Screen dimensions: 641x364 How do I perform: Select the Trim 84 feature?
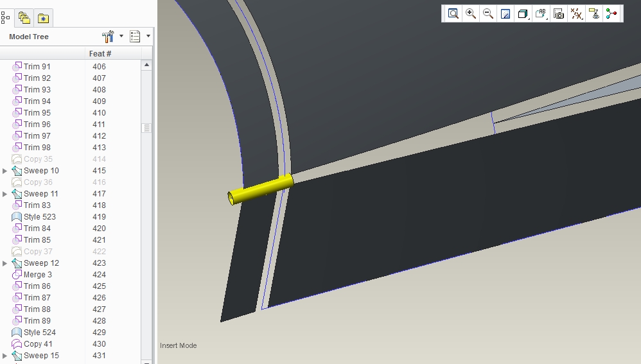pyautogui.click(x=37, y=229)
